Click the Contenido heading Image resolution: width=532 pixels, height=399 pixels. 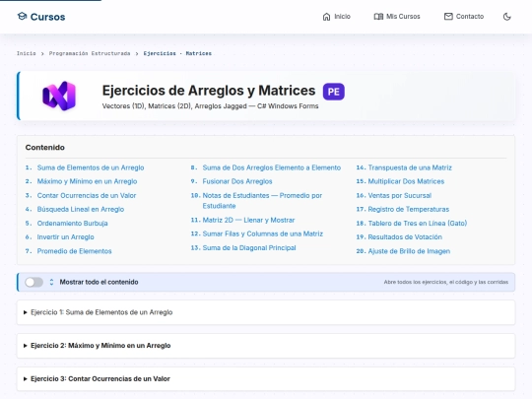(x=44, y=148)
